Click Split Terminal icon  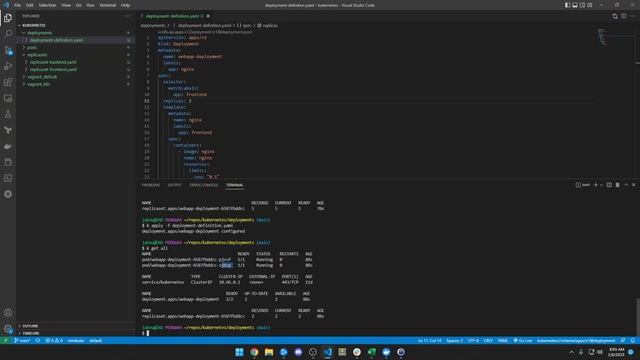tap(609, 185)
